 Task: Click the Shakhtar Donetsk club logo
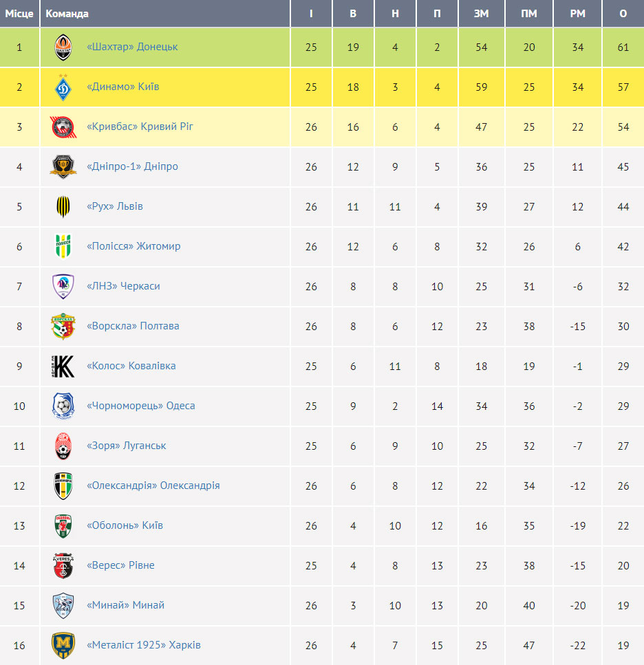pos(63,47)
